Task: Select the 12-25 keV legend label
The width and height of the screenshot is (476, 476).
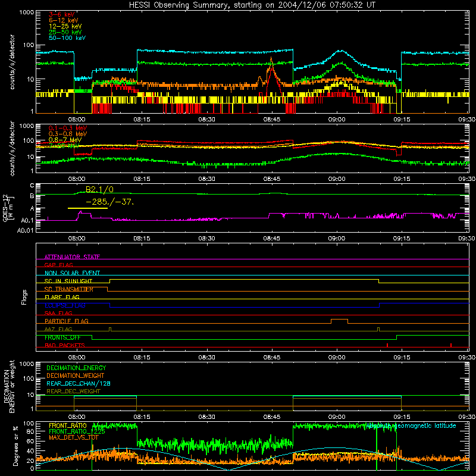Action: coord(65,26)
